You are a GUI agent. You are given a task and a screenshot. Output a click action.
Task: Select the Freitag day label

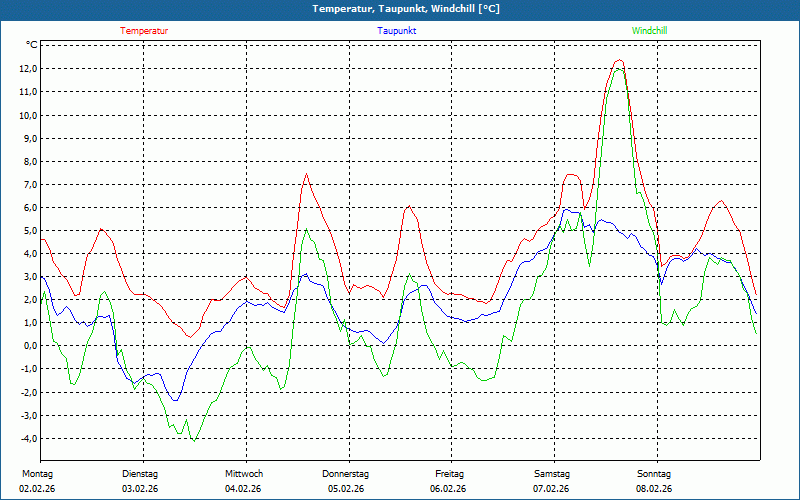pyautogui.click(x=449, y=474)
